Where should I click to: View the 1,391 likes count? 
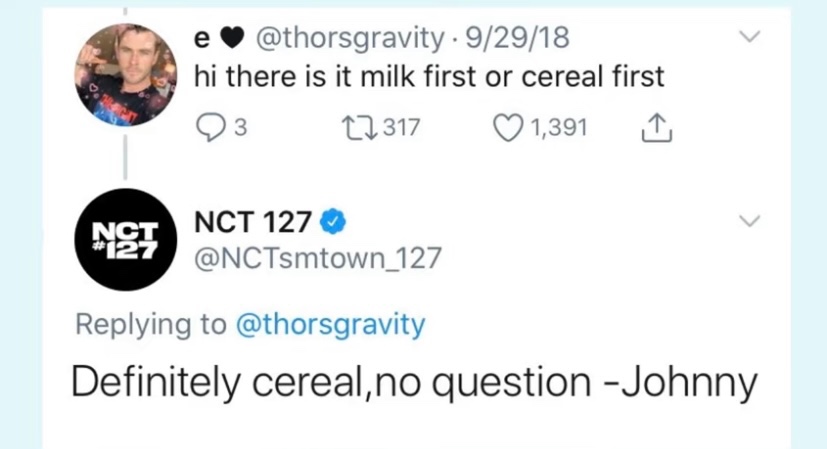558,129
